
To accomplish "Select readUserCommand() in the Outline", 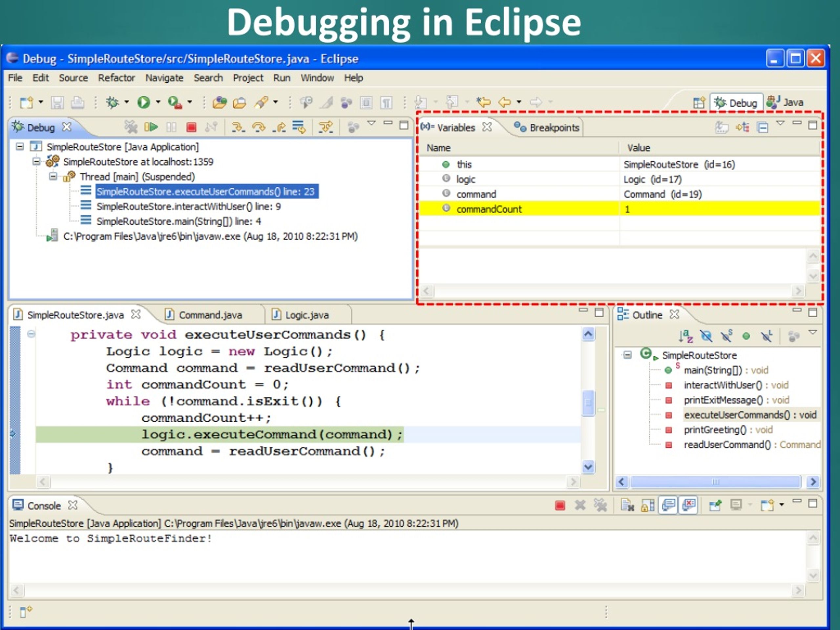I will click(752, 445).
